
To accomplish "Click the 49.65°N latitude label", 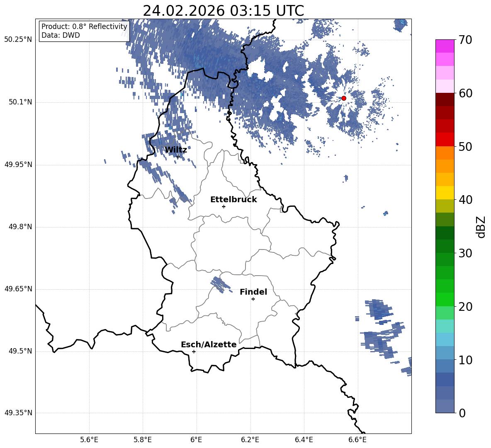I will click(x=18, y=289).
